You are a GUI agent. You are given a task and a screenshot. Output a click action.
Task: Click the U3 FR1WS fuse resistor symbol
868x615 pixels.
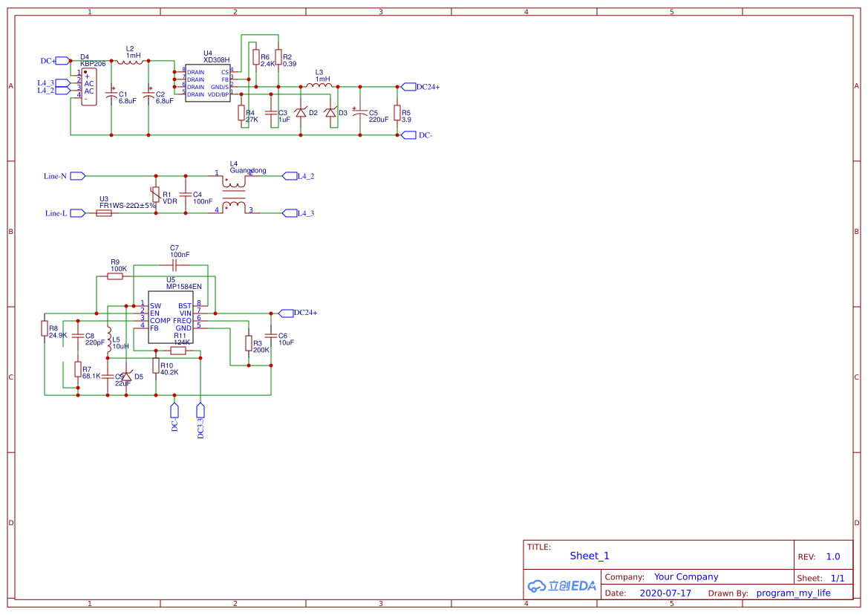[x=104, y=213]
